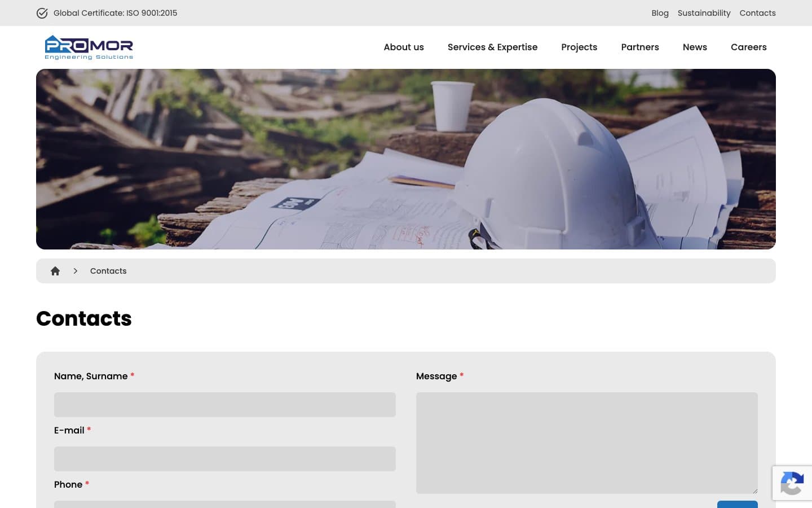Click the Global Certificate: ISO 9001:2015 text

coord(115,13)
